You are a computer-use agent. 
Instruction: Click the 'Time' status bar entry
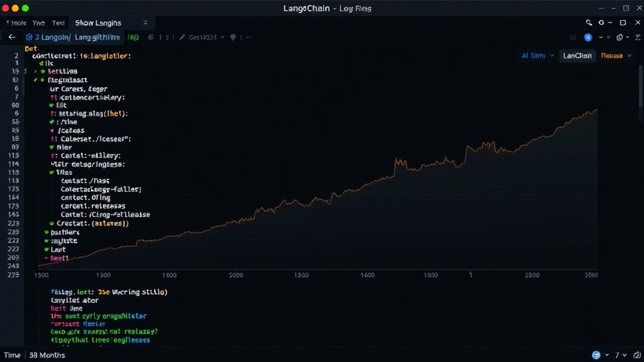point(12,356)
